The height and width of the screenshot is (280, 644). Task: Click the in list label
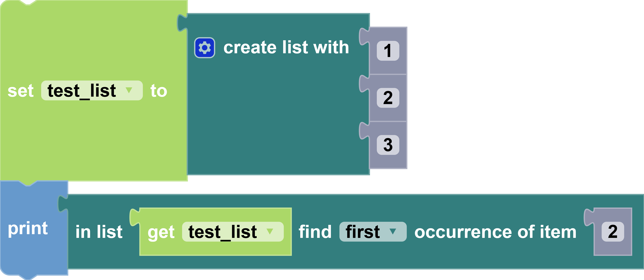99,232
